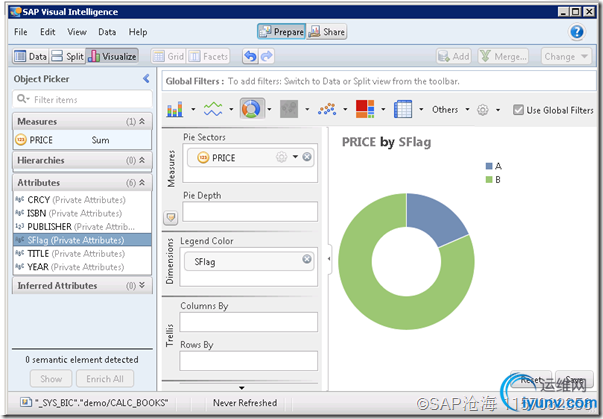Select CRCY attribute in list
The width and height of the screenshot is (603, 419).
pyautogui.click(x=82, y=200)
